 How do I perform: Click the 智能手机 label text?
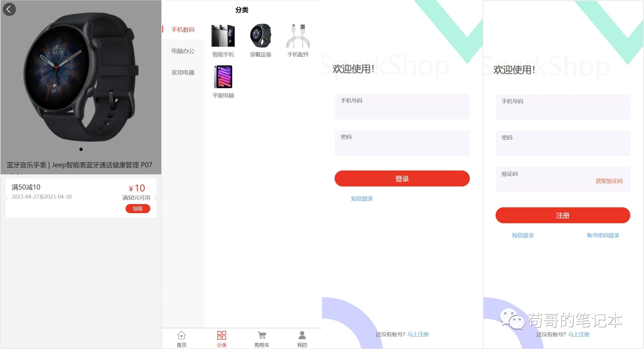click(x=223, y=54)
